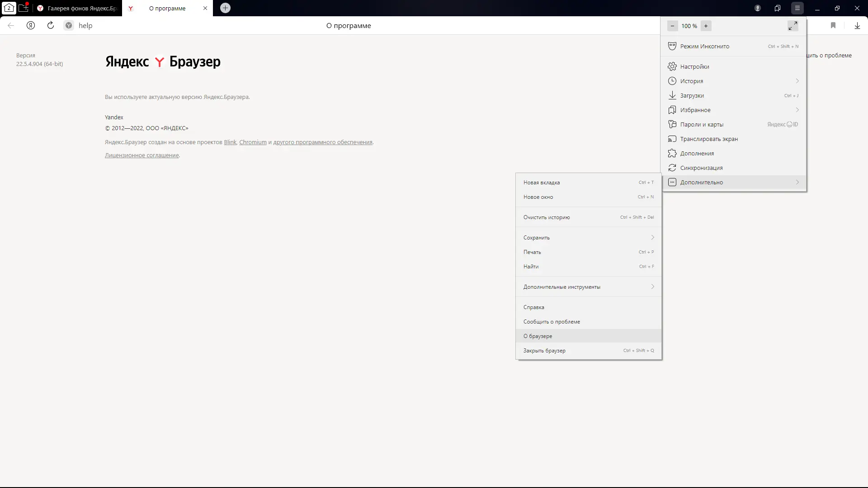868x488 pixels.
Task: Open the Chromium project link
Action: click(x=253, y=142)
